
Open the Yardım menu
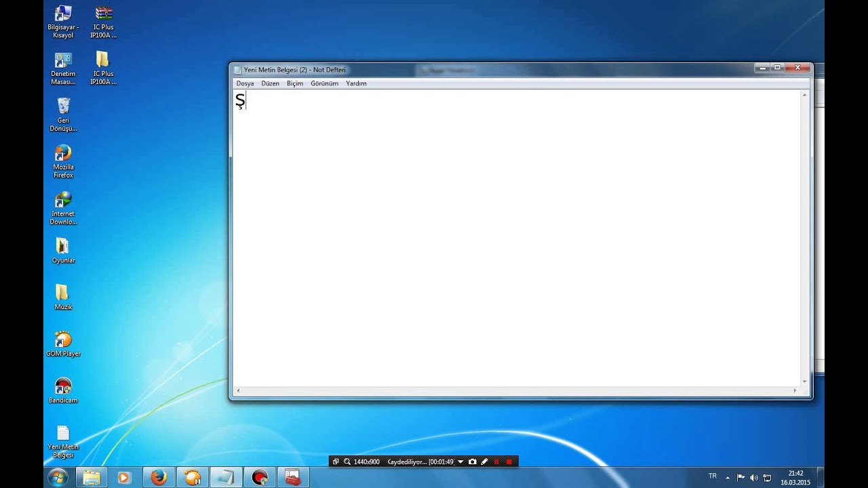356,83
